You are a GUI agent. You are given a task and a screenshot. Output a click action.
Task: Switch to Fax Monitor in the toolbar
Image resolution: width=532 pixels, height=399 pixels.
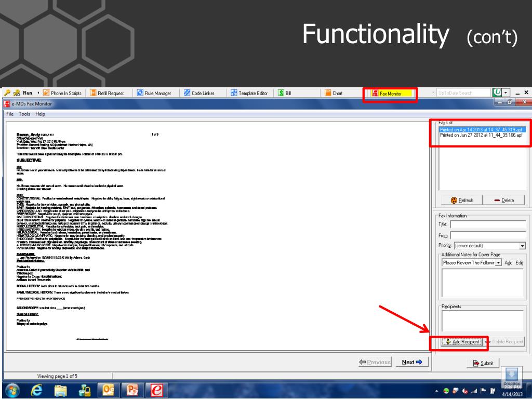(x=391, y=94)
